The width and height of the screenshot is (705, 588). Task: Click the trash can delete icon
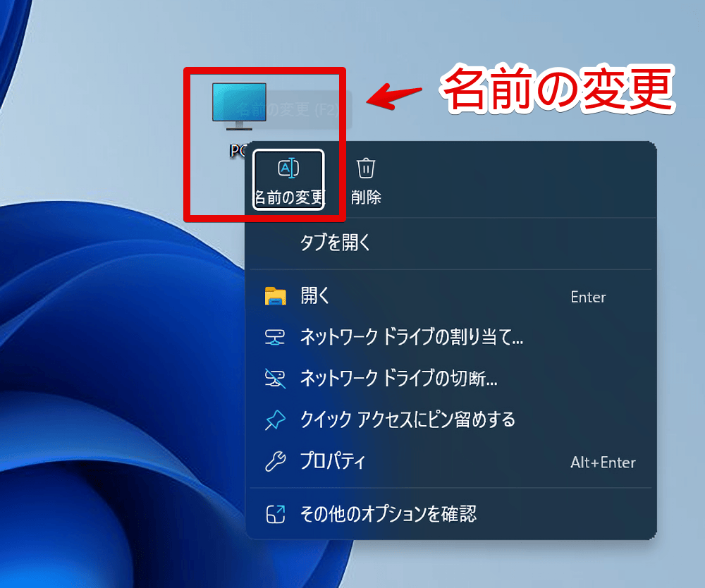pos(366,169)
